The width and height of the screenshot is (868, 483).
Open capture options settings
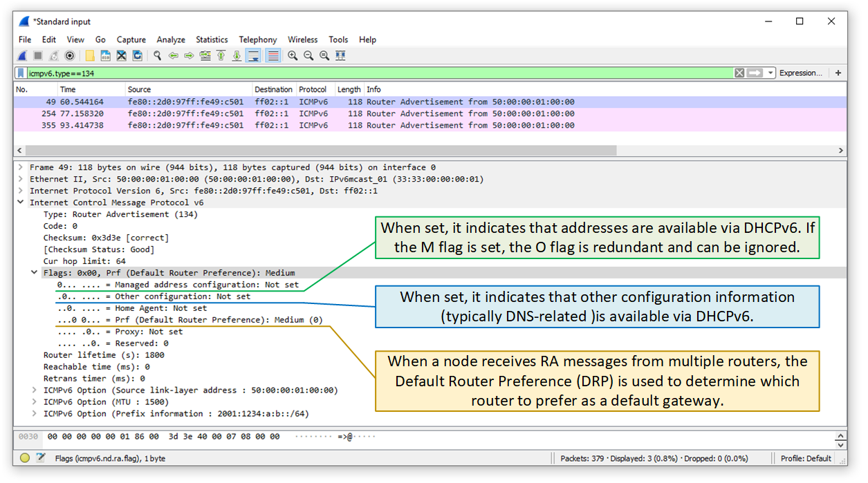click(x=69, y=55)
